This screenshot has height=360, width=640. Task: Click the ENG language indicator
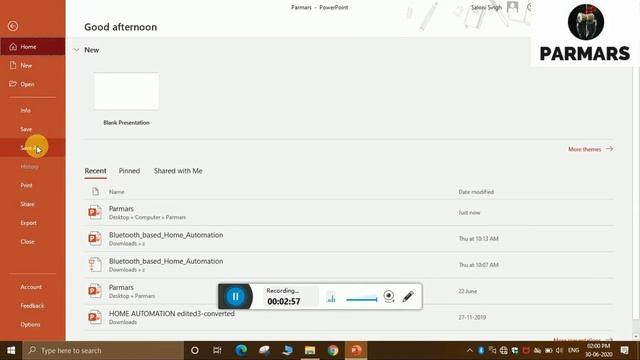click(x=573, y=350)
